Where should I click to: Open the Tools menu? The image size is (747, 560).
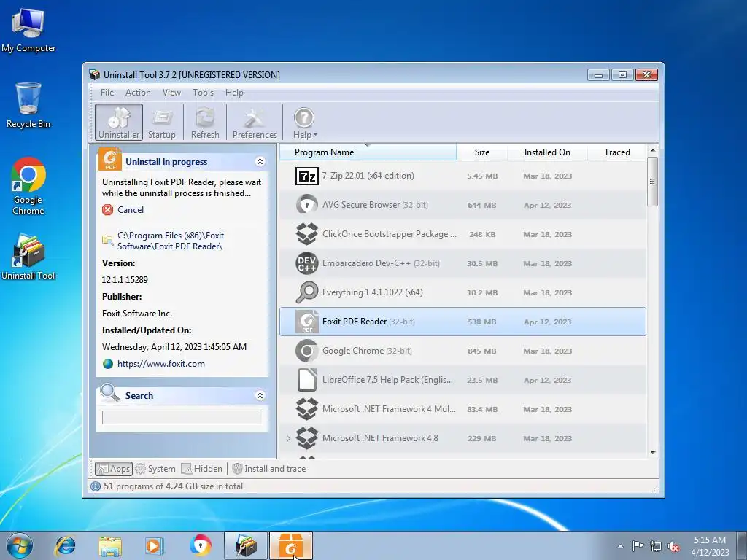pos(203,93)
